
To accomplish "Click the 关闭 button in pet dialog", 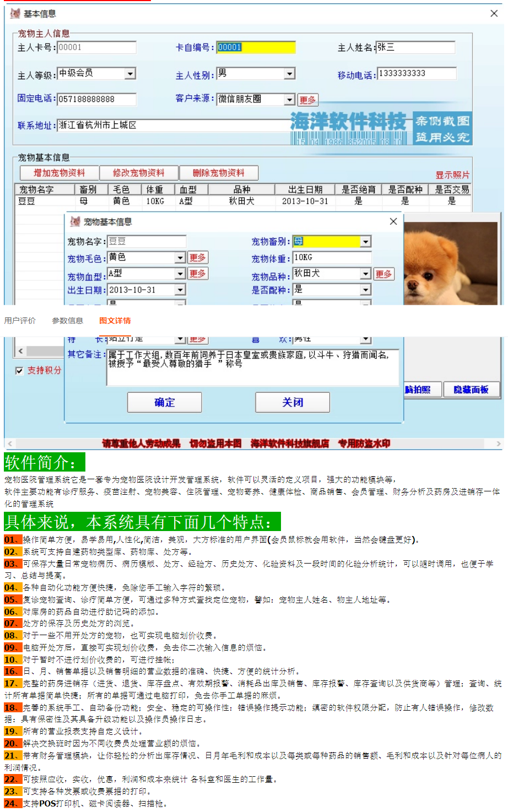I will (293, 402).
